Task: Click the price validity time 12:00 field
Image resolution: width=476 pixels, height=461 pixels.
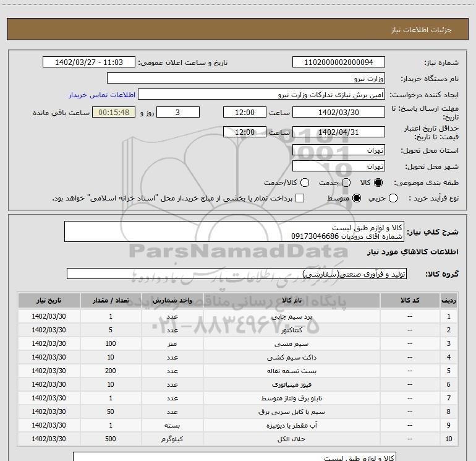Action: pos(245,132)
